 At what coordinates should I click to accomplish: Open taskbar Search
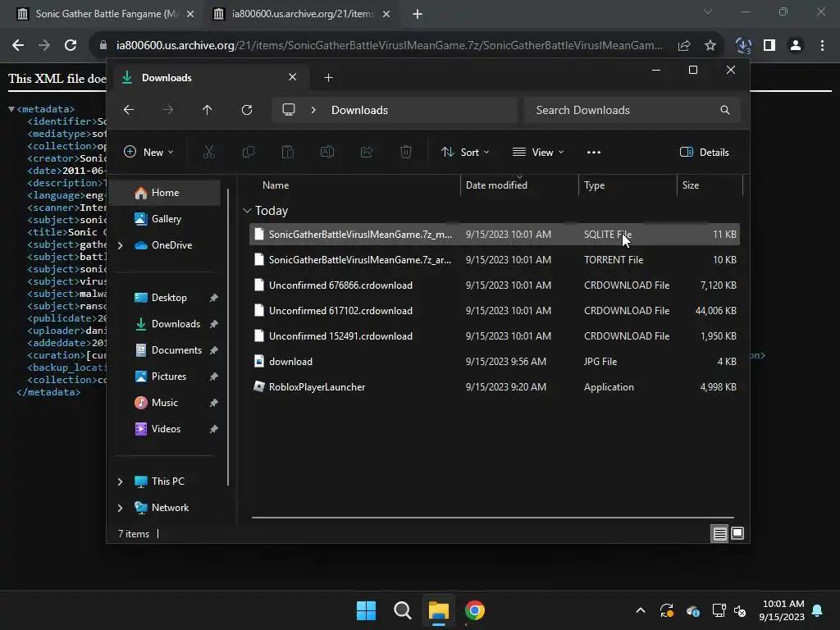point(402,610)
